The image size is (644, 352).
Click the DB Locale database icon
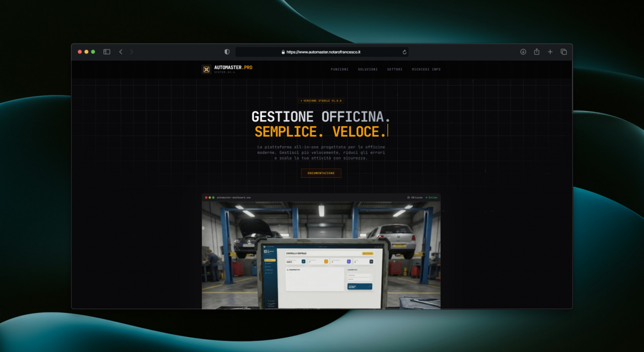(408, 197)
